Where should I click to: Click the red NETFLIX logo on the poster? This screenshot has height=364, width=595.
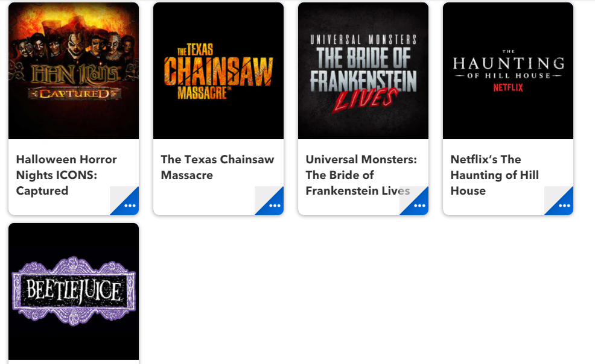508,87
